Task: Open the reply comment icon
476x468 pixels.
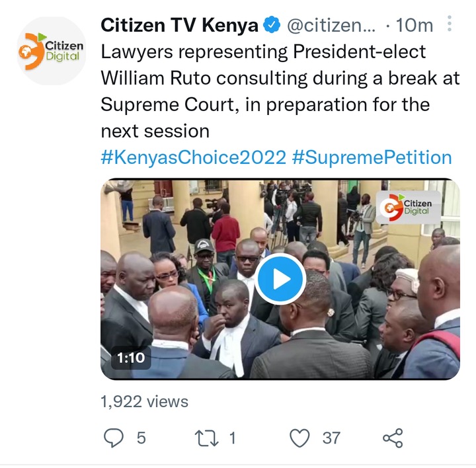Action: point(114,438)
